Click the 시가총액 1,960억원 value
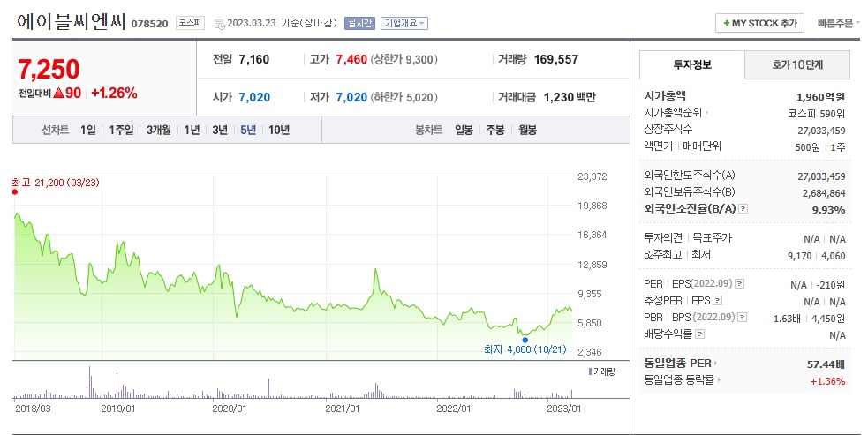Screen dimensions: 868x435 click(x=820, y=97)
